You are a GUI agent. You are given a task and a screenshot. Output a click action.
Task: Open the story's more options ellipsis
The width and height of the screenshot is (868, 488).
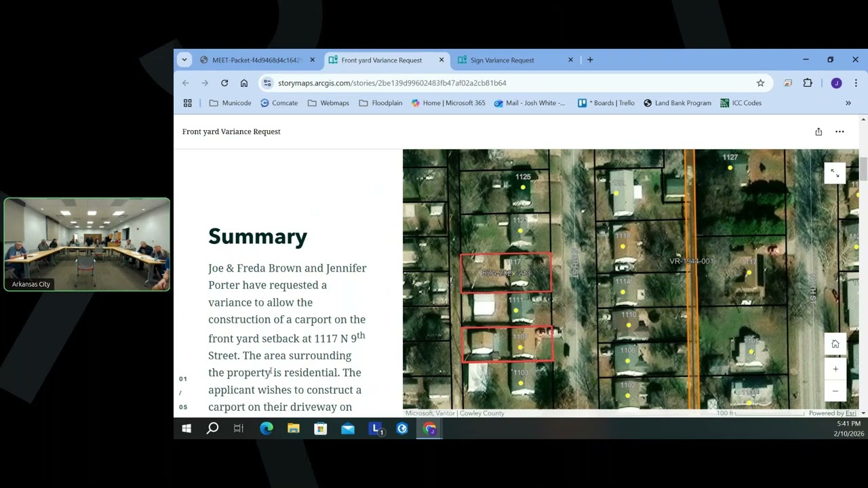(x=840, y=131)
